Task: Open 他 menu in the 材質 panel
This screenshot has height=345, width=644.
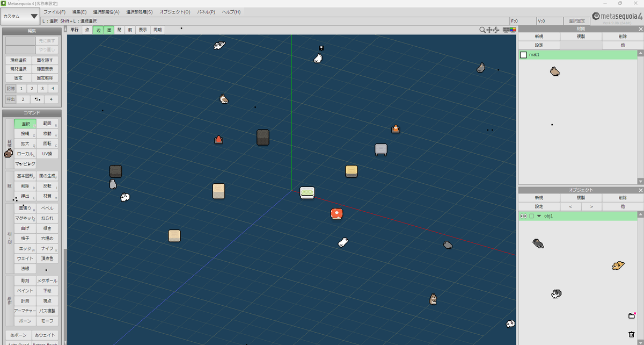Action: (623, 46)
